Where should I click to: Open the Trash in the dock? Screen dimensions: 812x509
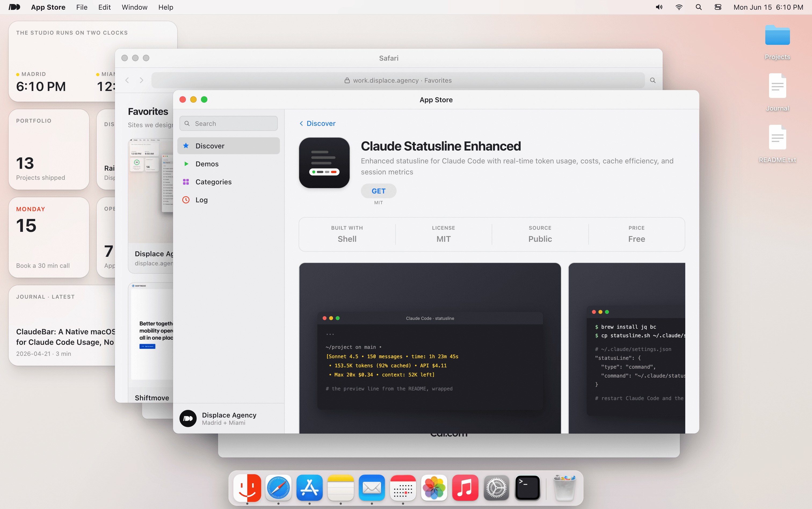click(x=565, y=488)
